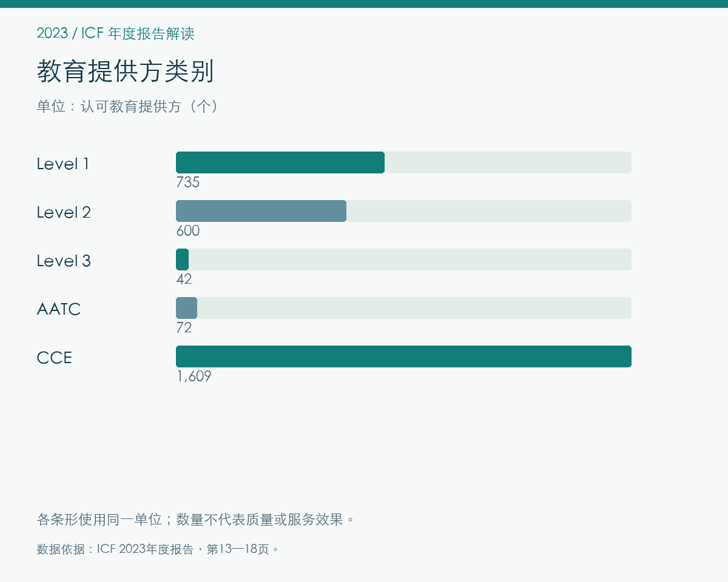This screenshot has width=728, height=582.
Task: Click the Level 3 filled bar
Action: click(x=182, y=259)
